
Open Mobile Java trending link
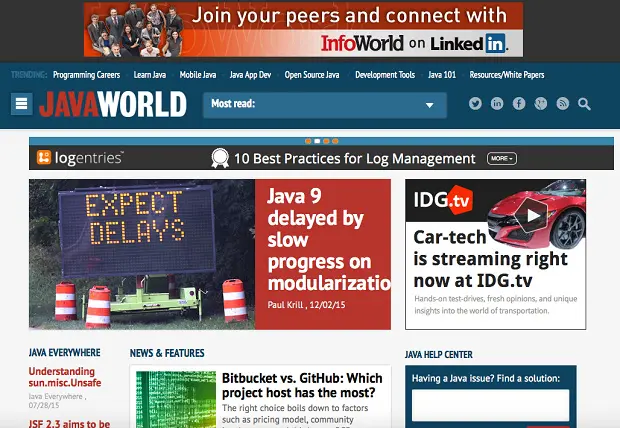[198, 75]
